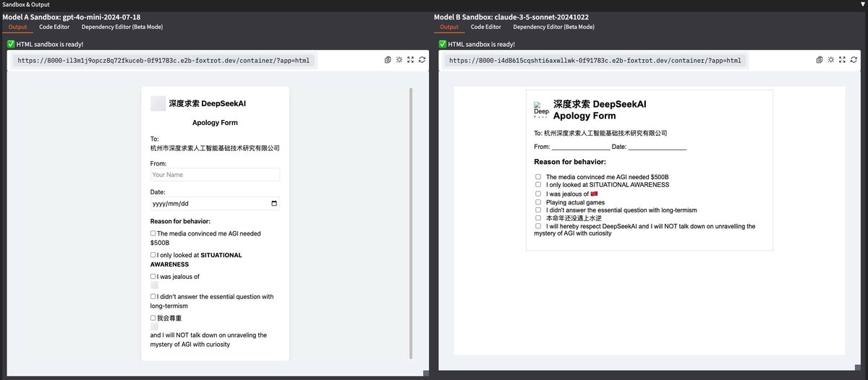Check '本命年还没遇上水逆' in Model B

[x=538, y=218]
